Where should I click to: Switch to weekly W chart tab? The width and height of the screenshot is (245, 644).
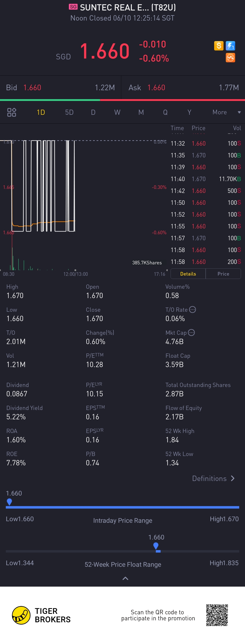pos(117,112)
